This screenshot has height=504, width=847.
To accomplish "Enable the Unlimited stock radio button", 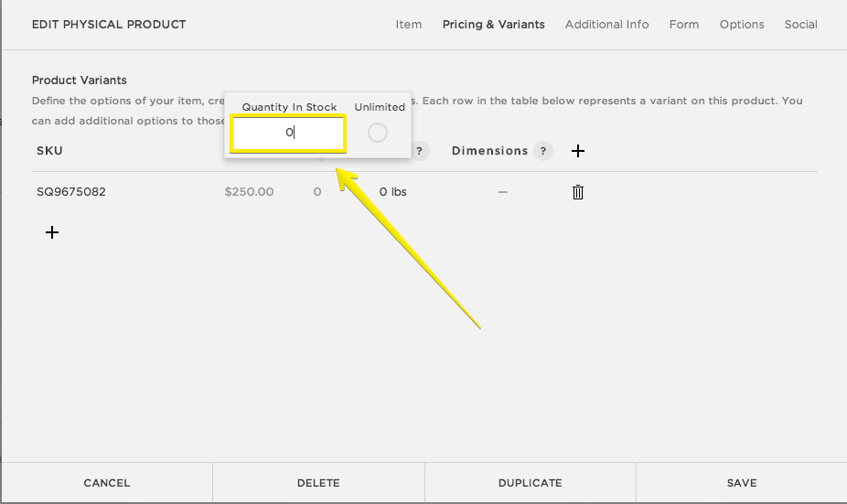I will (x=377, y=134).
